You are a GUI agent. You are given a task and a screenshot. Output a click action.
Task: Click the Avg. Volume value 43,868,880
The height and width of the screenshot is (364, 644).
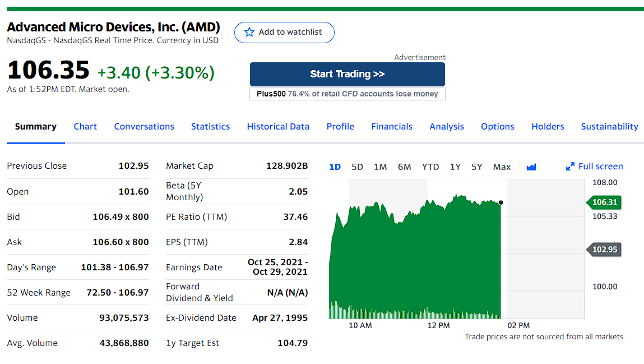coord(124,343)
